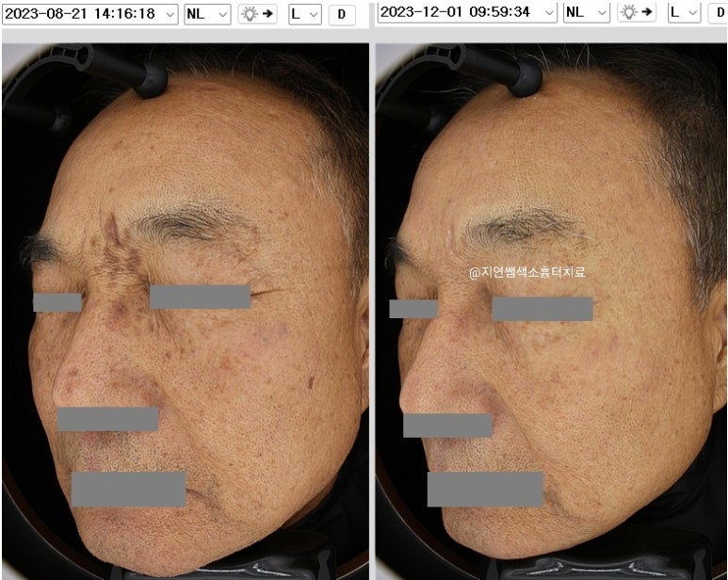This screenshot has height=580, width=728.
Task: Click the wide gray eye mask in left photo
Action: [x=200, y=297]
